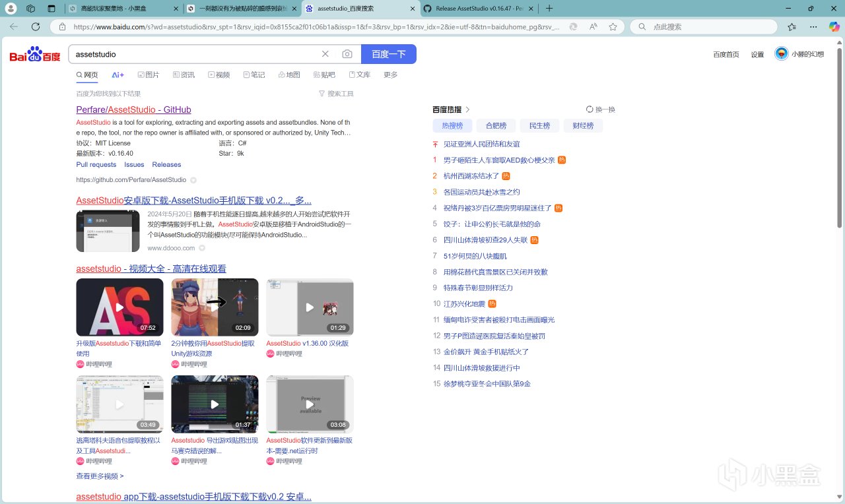Screen dimensions: 845x504
Task: Open assetstudio 视频大全 result link
Action: pos(151,268)
